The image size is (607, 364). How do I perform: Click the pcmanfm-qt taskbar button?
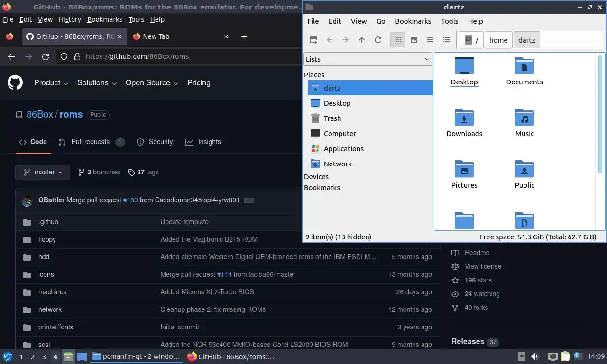coord(137,356)
